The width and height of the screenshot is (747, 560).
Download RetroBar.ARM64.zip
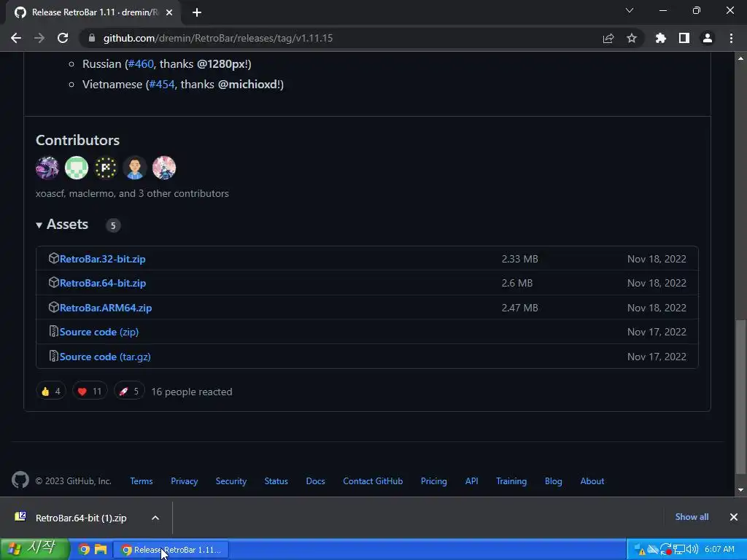point(106,308)
